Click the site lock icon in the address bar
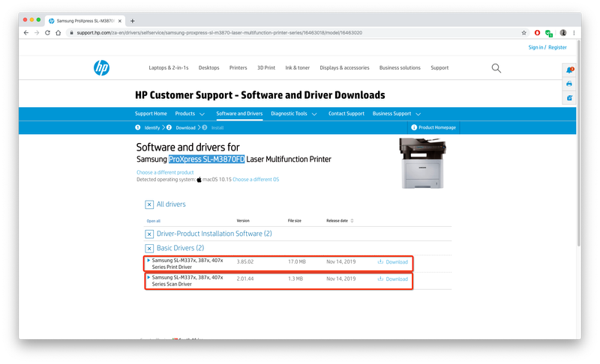The width and height of the screenshot is (600, 364). pos(71,33)
